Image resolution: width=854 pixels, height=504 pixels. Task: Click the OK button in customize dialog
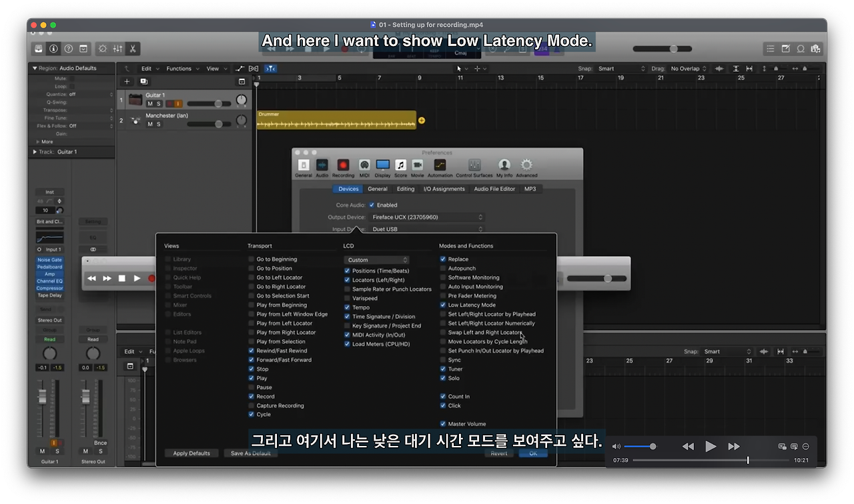click(533, 453)
